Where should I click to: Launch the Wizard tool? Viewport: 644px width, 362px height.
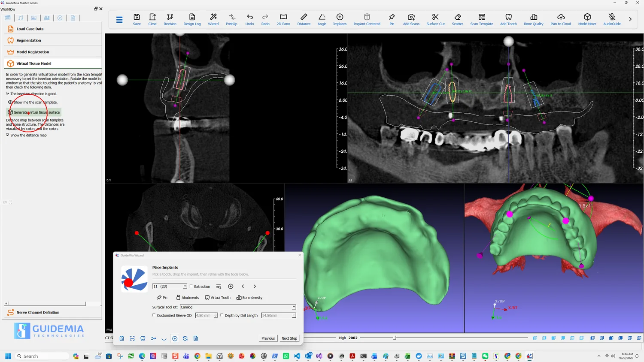[x=213, y=19]
